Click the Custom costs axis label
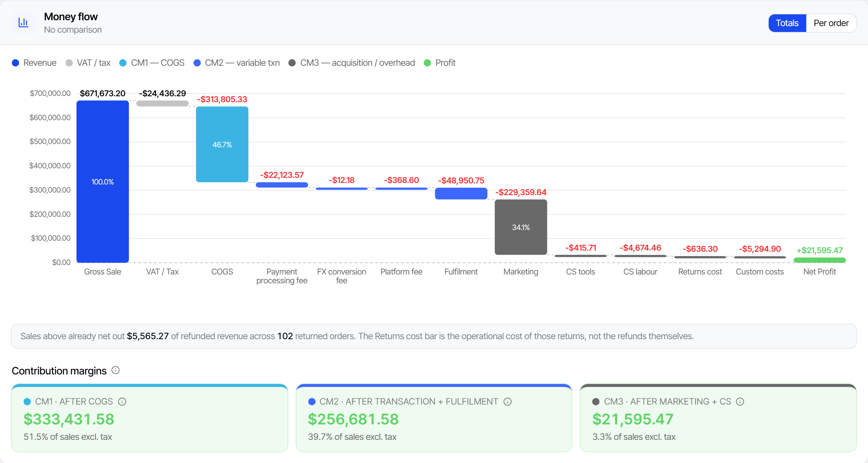Image resolution: width=868 pixels, height=463 pixels. coord(760,272)
